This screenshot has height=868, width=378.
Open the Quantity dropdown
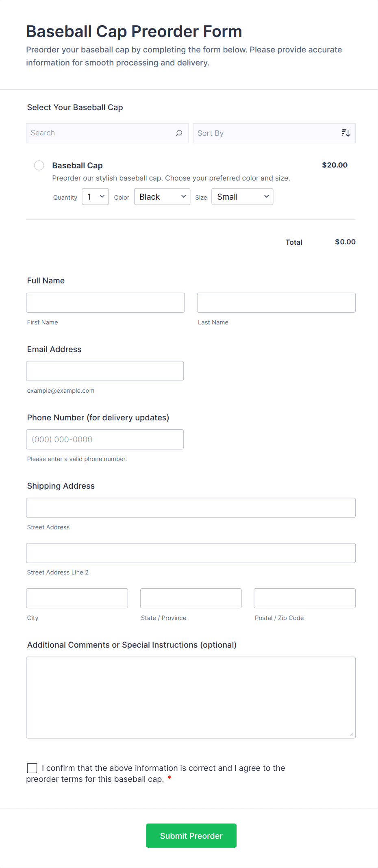coord(95,196)
